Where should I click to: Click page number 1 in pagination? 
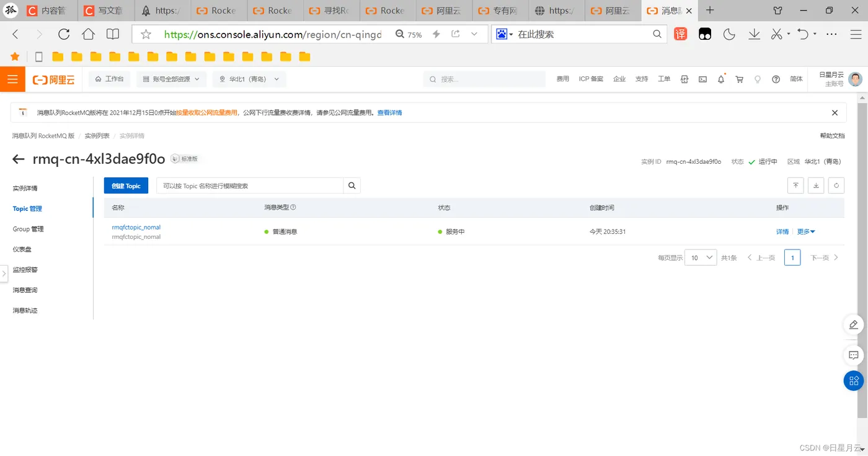(792, 257)
